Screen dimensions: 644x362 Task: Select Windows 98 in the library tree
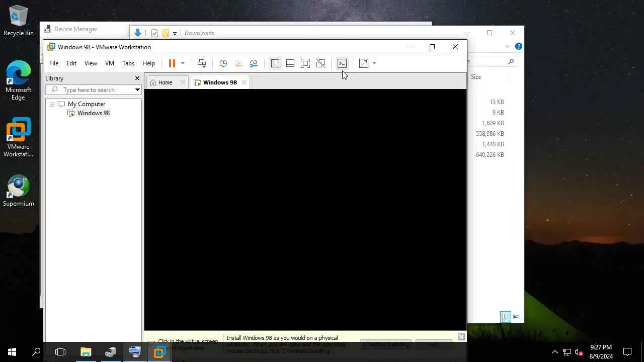click(94, 113)
